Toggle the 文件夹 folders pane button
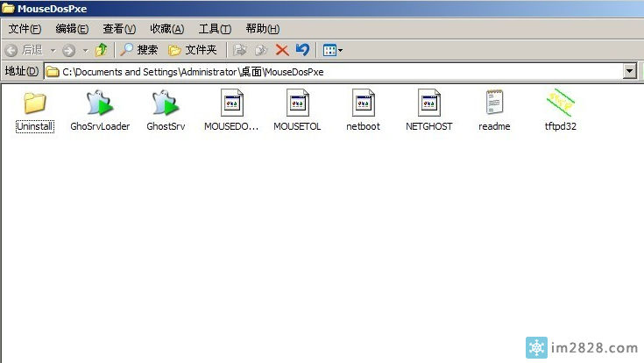 pos(193,50)
